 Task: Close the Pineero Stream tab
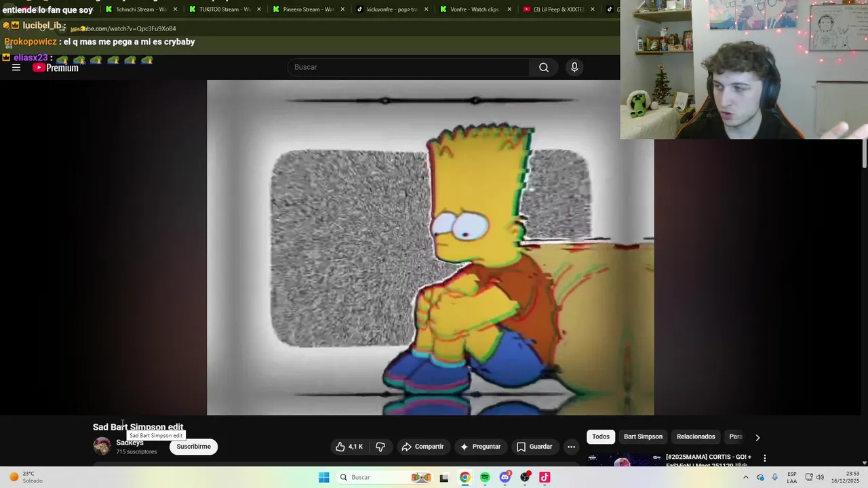[x=342, y=9]
